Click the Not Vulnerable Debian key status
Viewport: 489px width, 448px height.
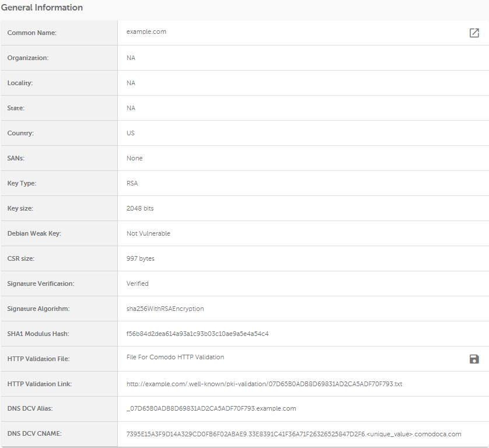tap(148, 233)
